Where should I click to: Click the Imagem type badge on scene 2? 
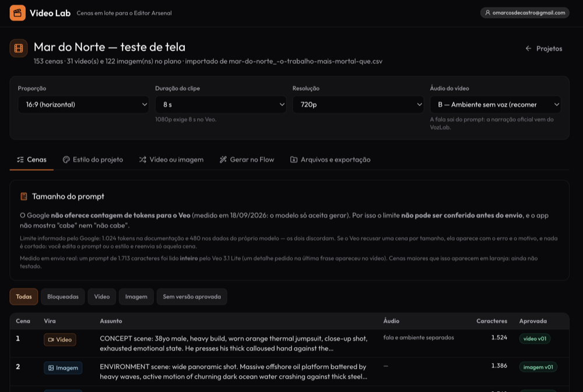click(63, 368)
